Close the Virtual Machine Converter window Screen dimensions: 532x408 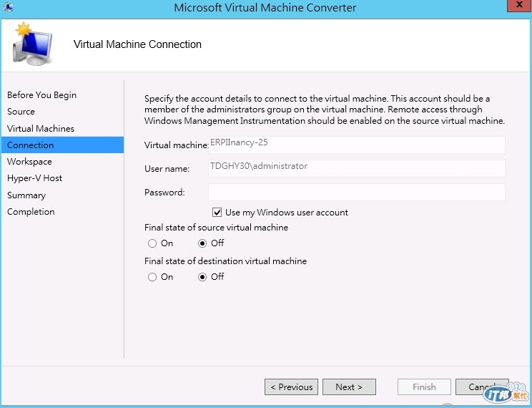click(x=519, y=6)
